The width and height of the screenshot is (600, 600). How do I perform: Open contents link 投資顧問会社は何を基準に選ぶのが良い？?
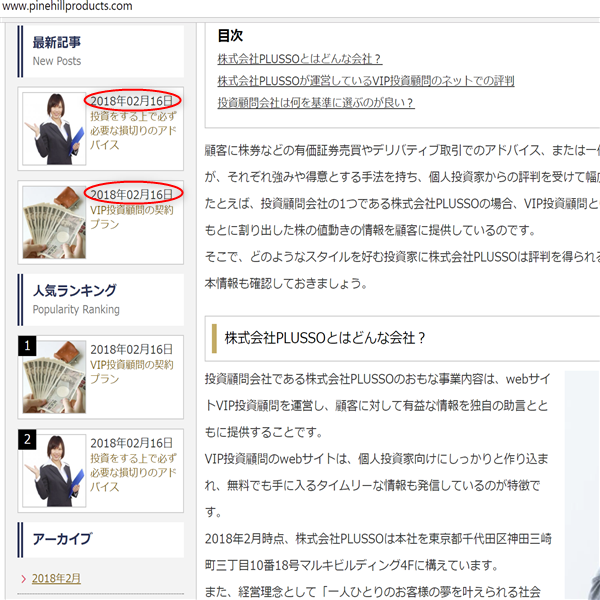point(316,103)
